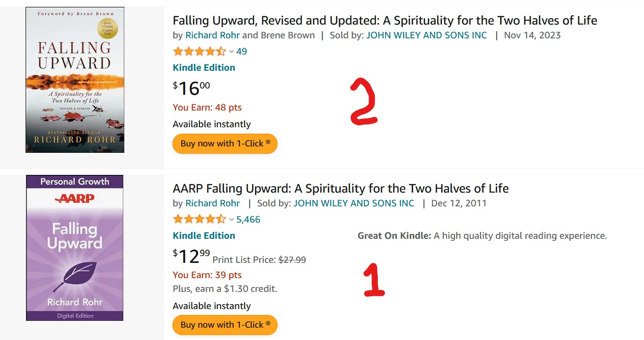
Task: Click the star rating on the AARP edition
Action: coord(199,219)
